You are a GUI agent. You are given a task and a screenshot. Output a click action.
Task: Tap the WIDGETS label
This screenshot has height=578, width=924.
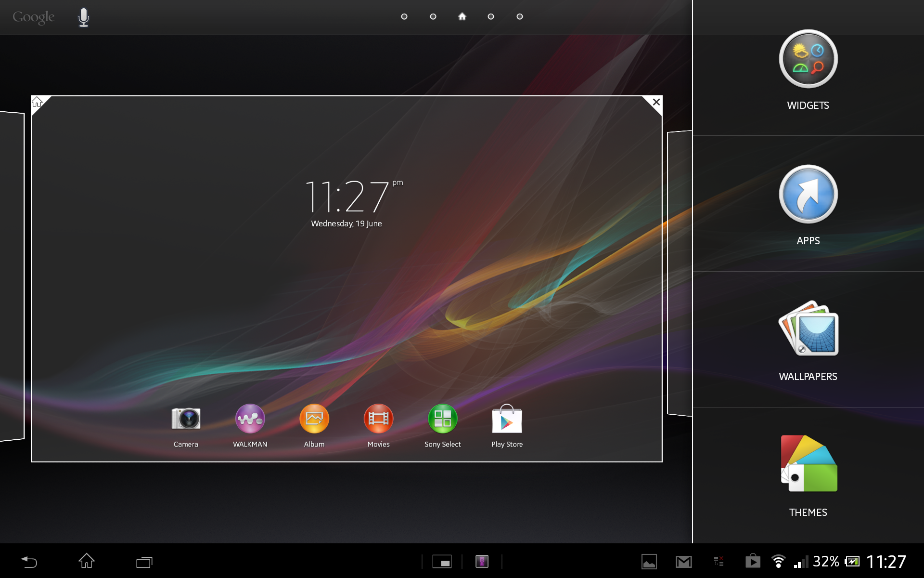[808, 105]
